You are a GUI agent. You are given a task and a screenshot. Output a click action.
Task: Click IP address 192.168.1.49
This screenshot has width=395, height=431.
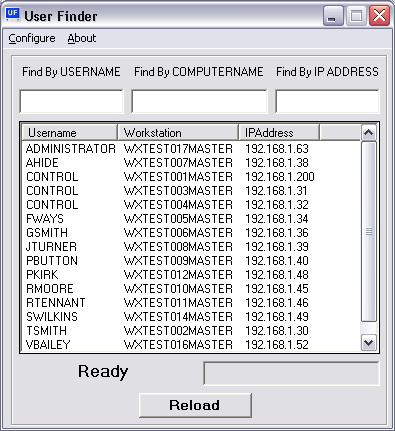coord(277,317)
